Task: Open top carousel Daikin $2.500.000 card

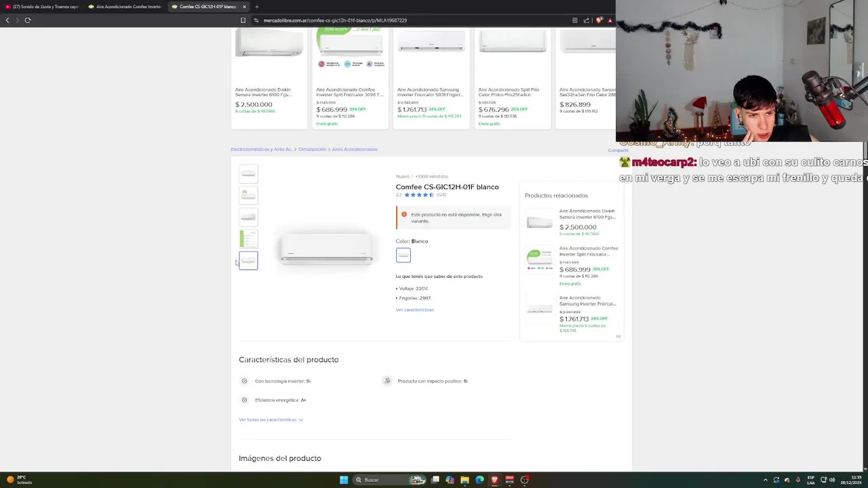Action: [x=269, y=78]
